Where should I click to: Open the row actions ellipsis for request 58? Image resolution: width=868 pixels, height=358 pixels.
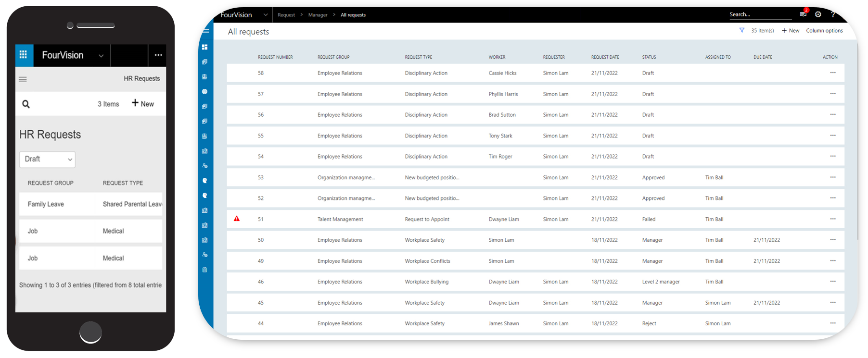click(x=833, y=73)
